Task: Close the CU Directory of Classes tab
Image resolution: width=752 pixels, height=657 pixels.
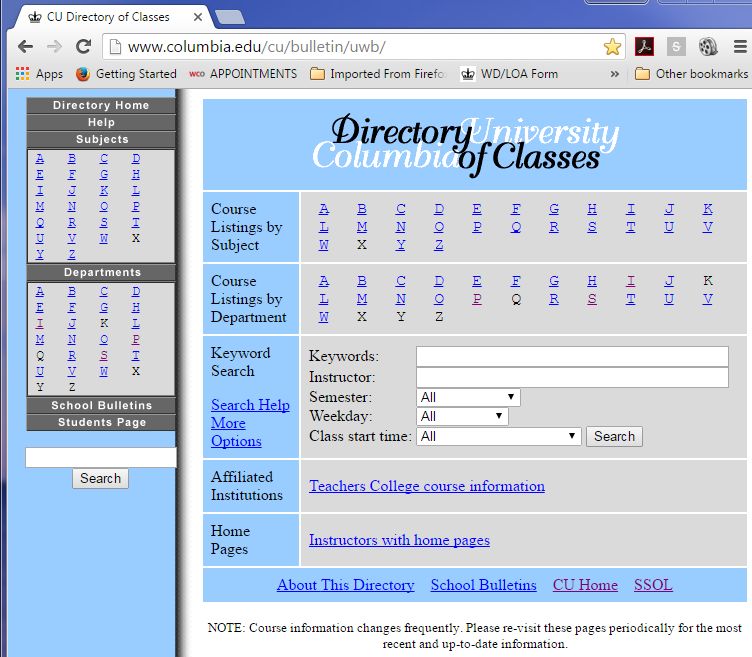Action: (198, 17)
